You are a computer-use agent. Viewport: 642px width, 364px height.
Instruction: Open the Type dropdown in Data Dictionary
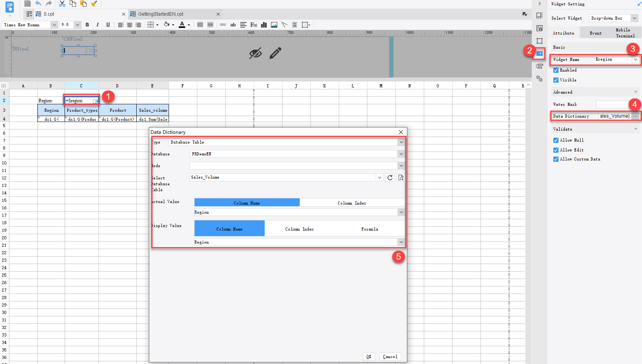(x=401, y=142)
